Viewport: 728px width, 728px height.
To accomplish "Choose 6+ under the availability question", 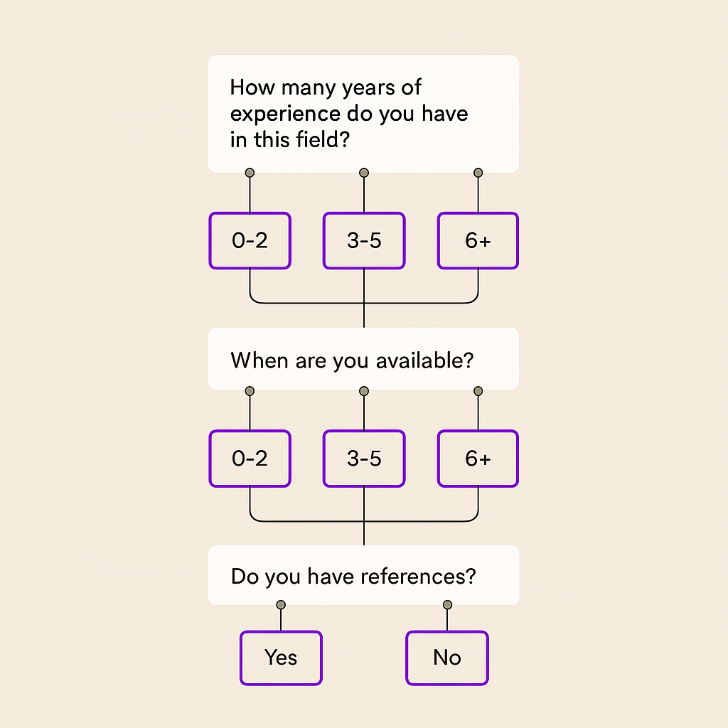I will pyautogui.click(x=478, y=459).
